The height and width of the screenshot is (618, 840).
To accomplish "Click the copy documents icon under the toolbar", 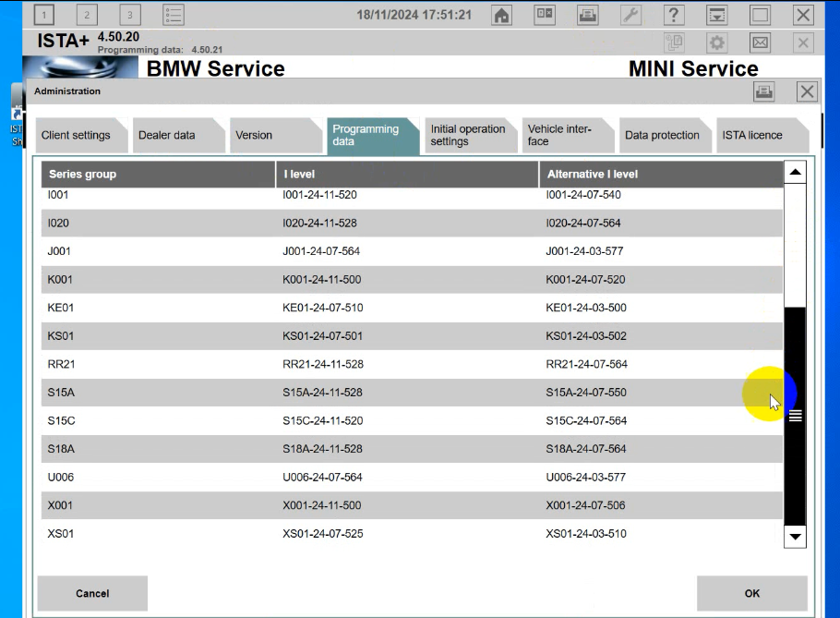I will [674, 42].
